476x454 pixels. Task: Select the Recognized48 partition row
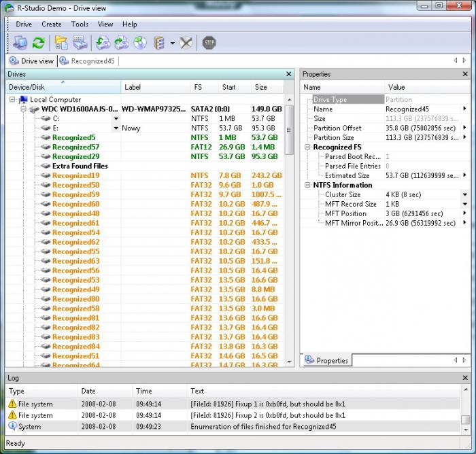pos(144,213)
